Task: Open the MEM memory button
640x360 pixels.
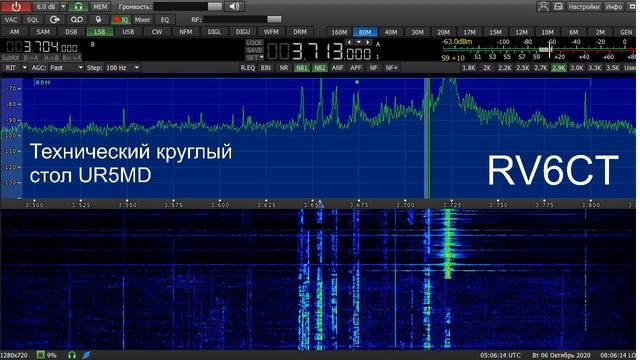Action: pos(100,7)
